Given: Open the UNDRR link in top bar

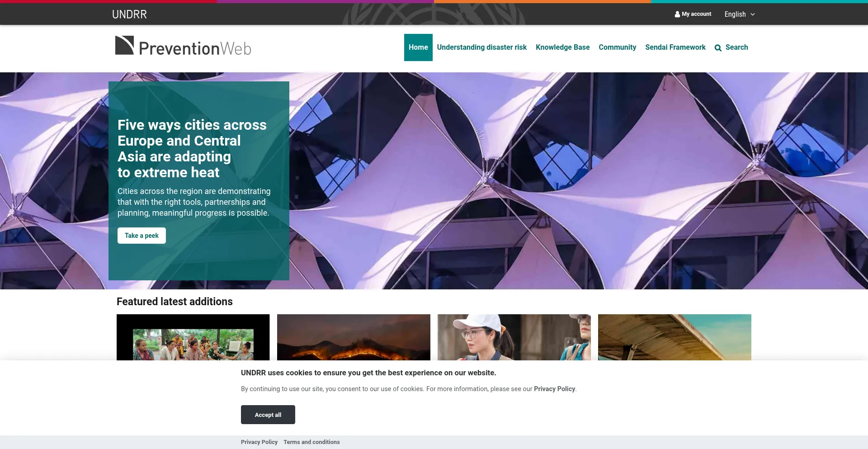Looking at the screenshot, I should click(129, 14).
